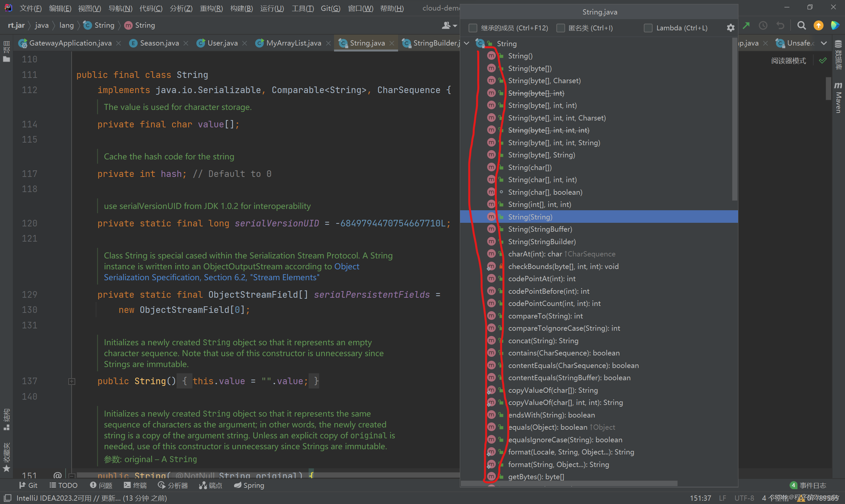Image resolution: width=845 pixels, height=504 pixels.
Task: Collapse the code block at line 151
Action: coord(72,476)
